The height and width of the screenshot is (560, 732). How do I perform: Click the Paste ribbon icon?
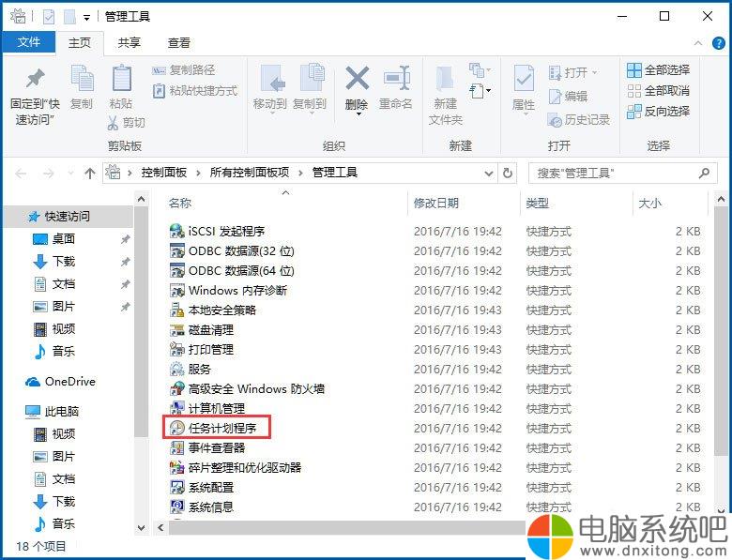coord(121,78)
